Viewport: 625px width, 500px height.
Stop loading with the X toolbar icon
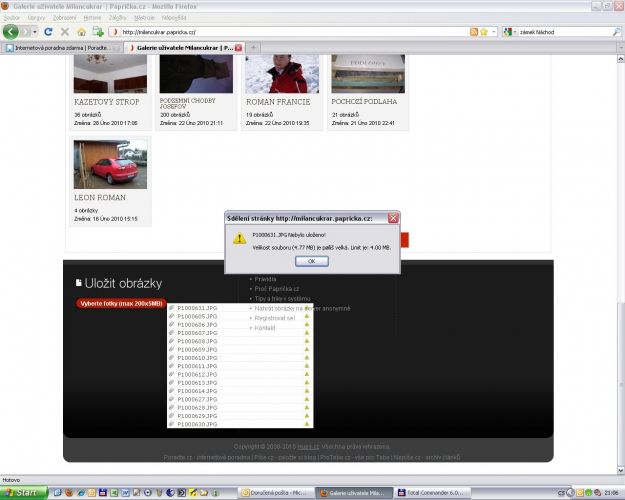[65, 32]
